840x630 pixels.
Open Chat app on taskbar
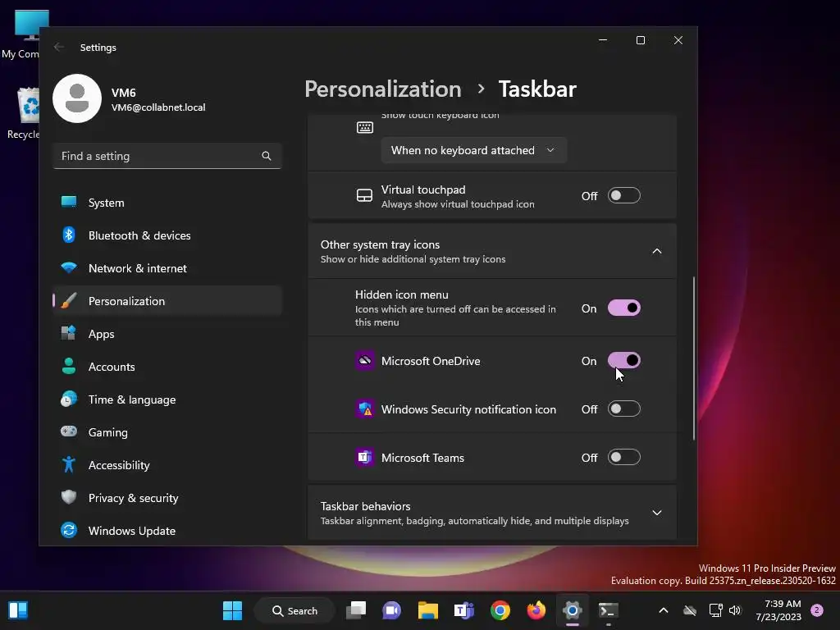[391, 610]
